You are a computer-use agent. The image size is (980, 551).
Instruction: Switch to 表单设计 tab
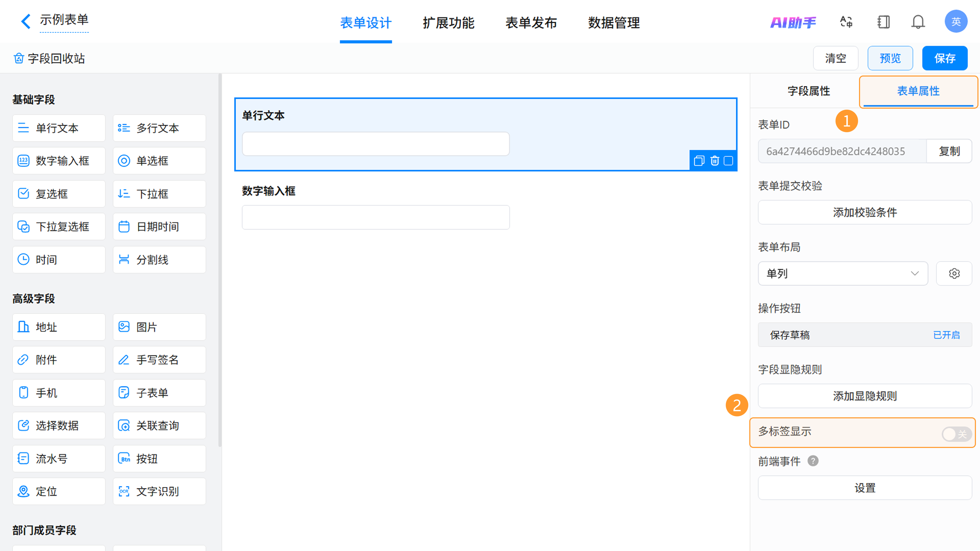point(366,23)
